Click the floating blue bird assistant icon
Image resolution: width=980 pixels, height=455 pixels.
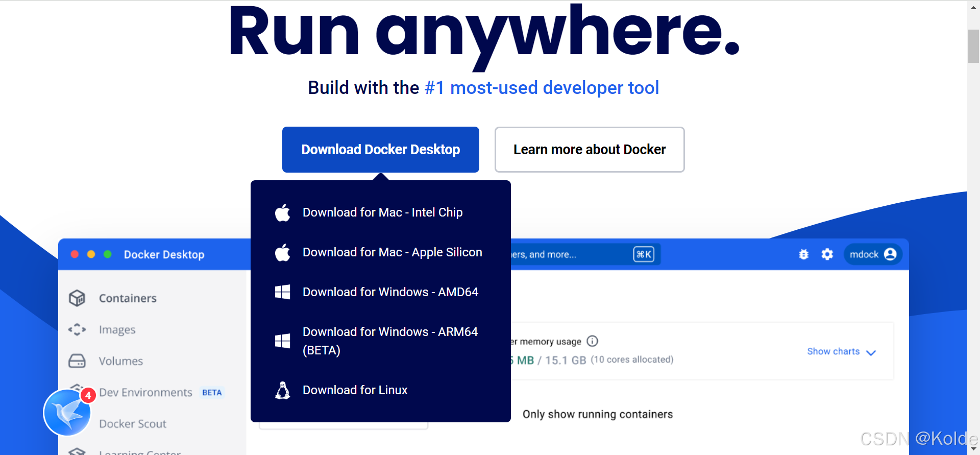click(x=67, y=413)
